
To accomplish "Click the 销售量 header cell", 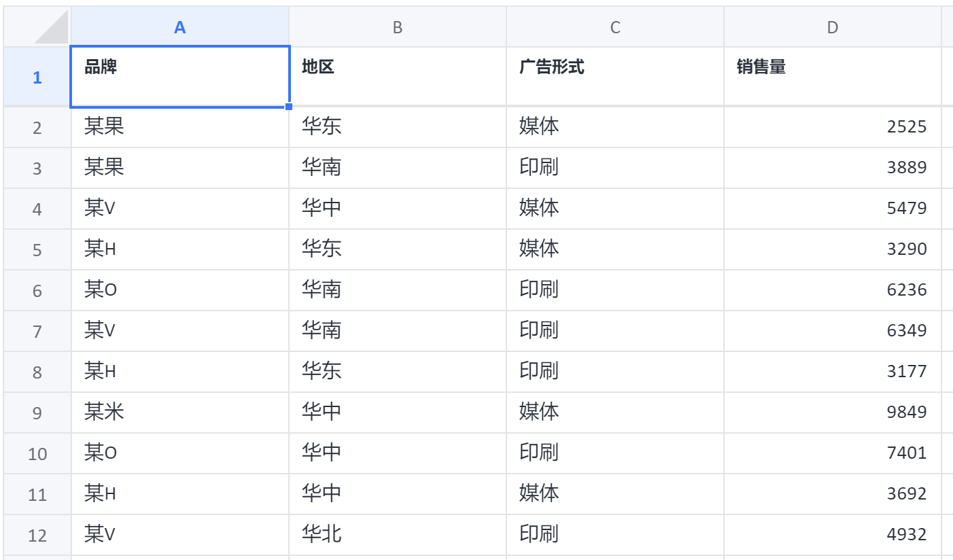I will click(x=833, y=76).
